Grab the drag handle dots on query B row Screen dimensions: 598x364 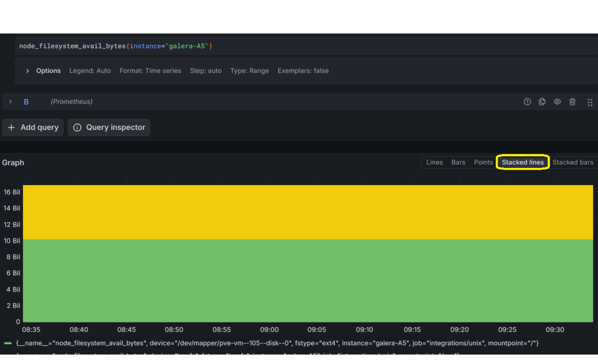[x=590, y=101]
